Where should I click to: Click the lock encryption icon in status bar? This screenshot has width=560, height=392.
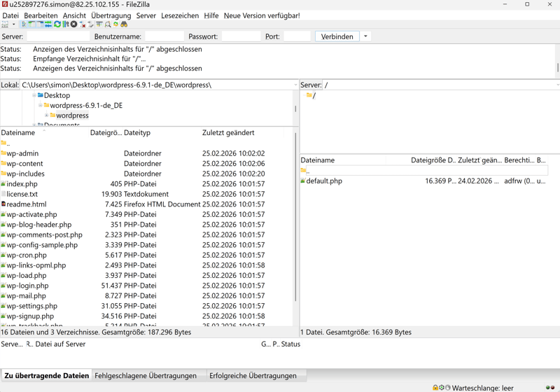[435, 387]
